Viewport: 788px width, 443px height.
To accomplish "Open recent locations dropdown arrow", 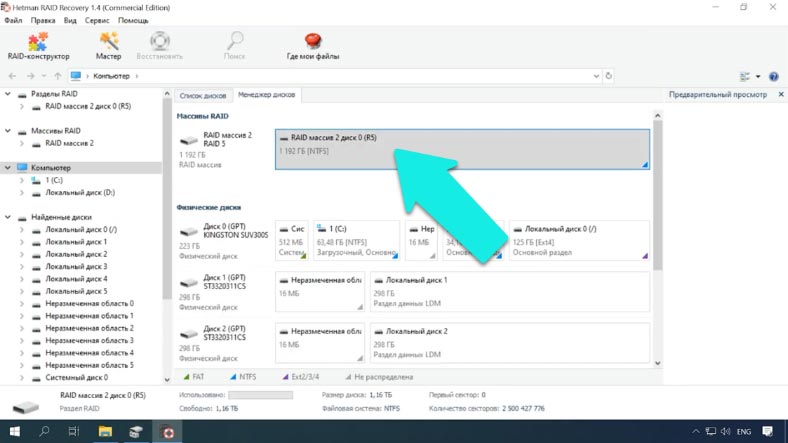I will click(x=44, y=76).
